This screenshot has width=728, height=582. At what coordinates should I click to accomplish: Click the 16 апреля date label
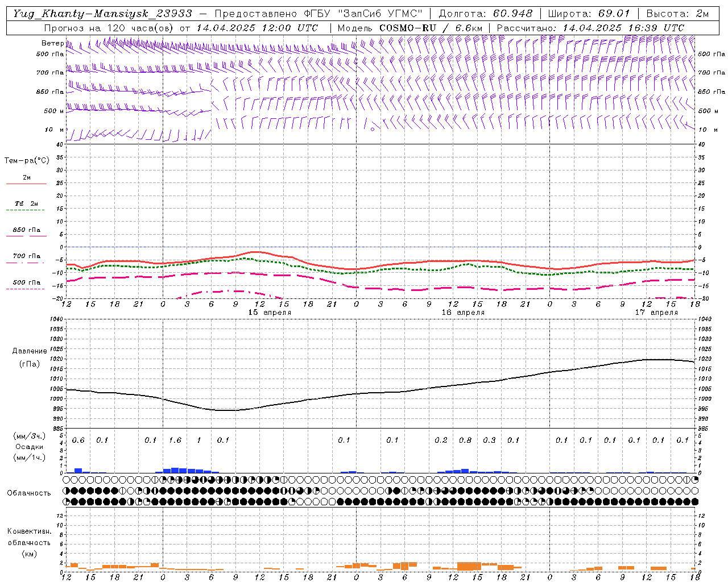[463, 313]
